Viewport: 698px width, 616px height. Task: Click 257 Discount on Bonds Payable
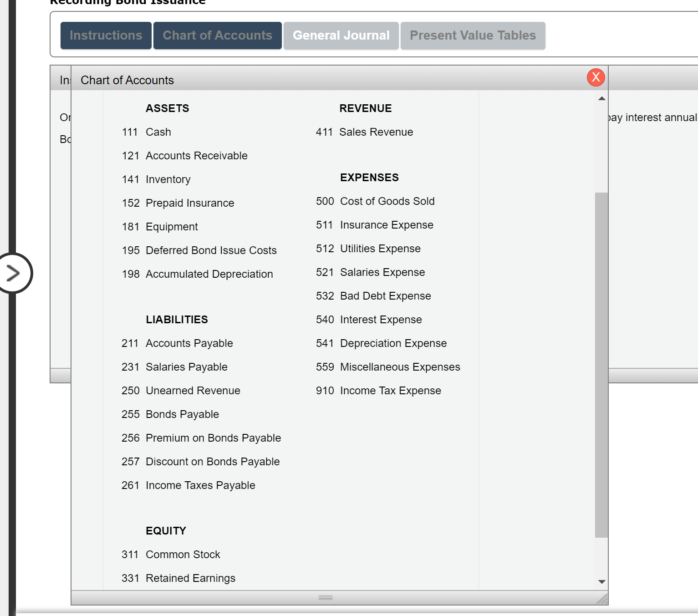coord(201,462)
